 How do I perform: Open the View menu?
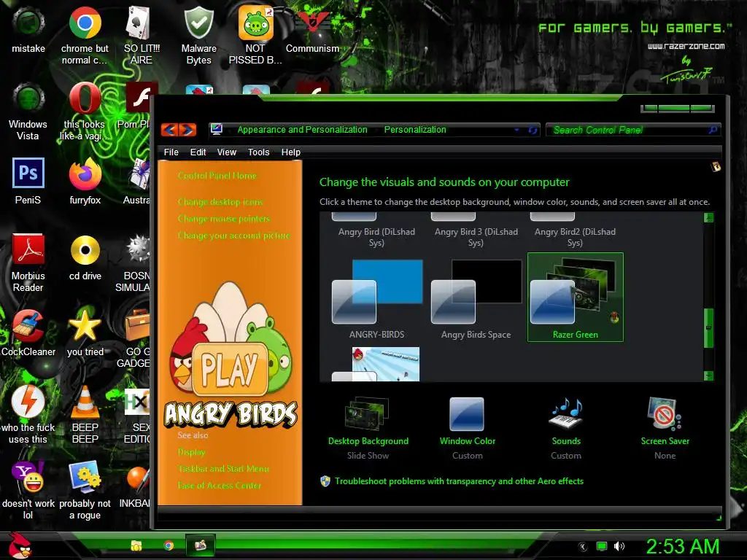click(x=227, y=152)
